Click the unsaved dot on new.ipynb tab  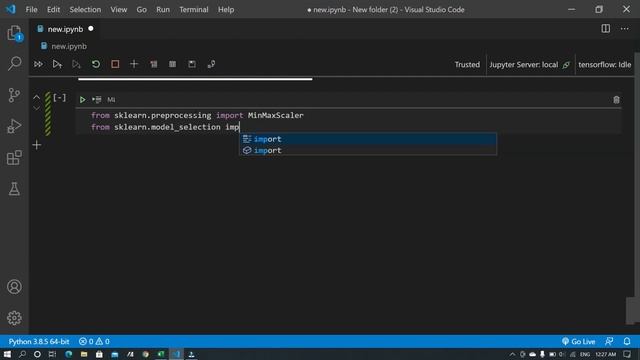(x=91, y=29)
